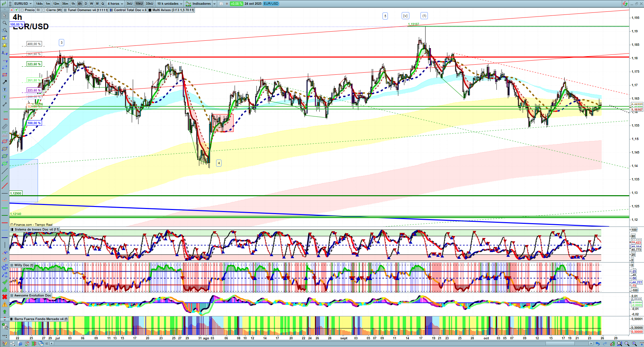Click the 323,60 % Fibonacci level label
This screenshot has width=644, height=347.
(34, 64)
